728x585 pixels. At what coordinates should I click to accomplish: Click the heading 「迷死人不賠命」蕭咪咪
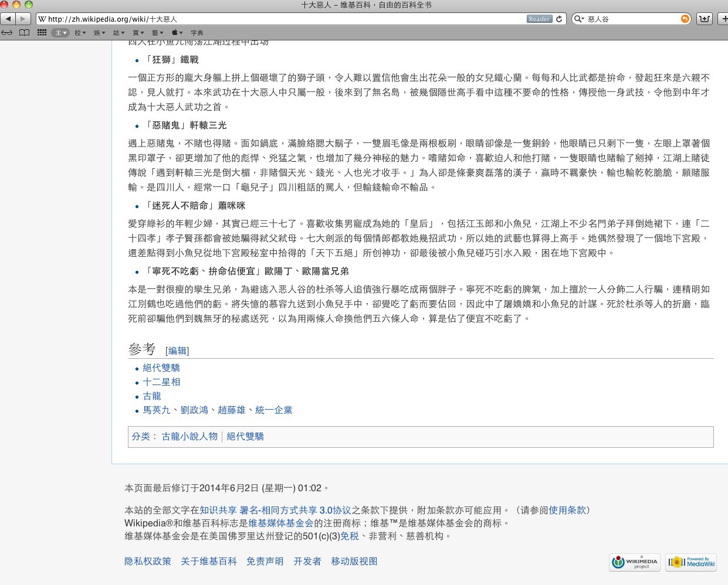194,205
